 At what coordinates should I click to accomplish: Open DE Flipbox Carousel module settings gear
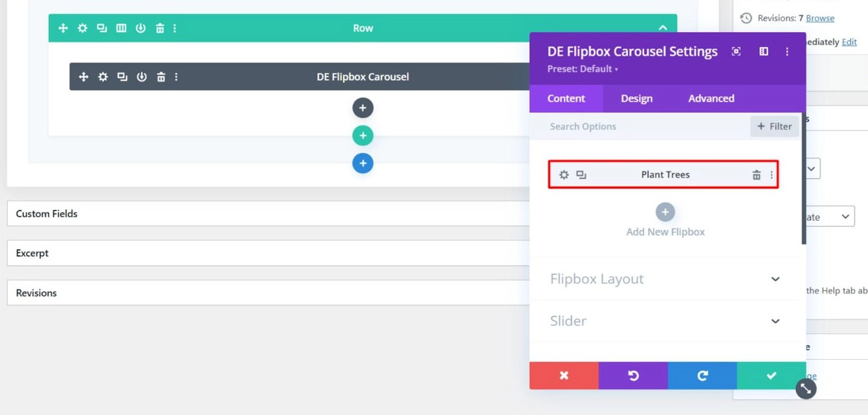pos(103,77)
